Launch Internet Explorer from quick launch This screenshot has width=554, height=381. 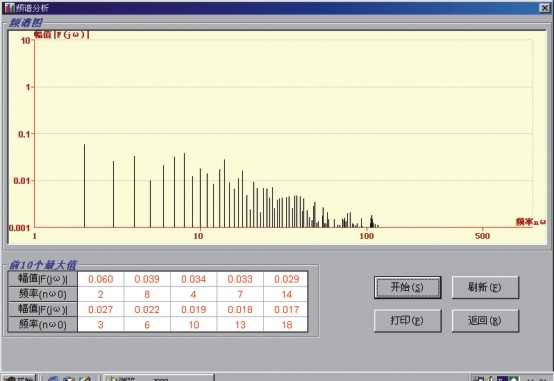(53, 378)
